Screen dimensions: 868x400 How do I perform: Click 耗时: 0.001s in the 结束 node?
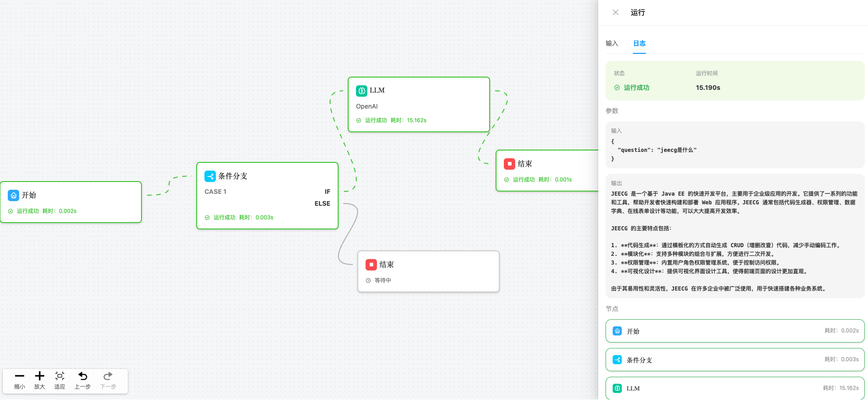555,180
